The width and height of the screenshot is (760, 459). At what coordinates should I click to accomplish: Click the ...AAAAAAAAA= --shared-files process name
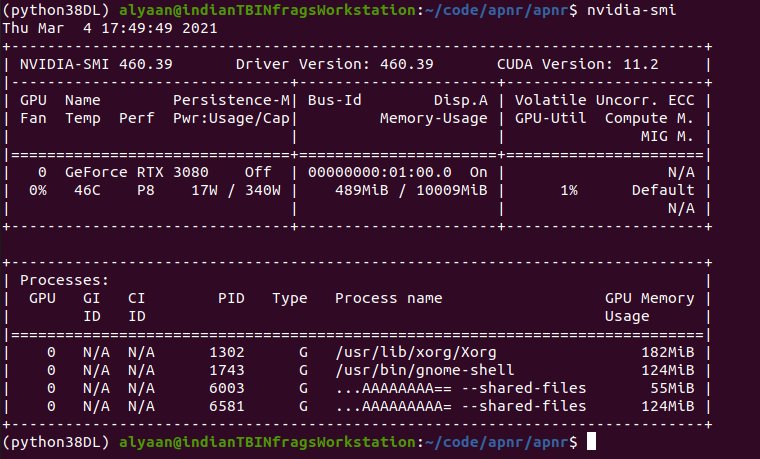[x=460, y=406]
